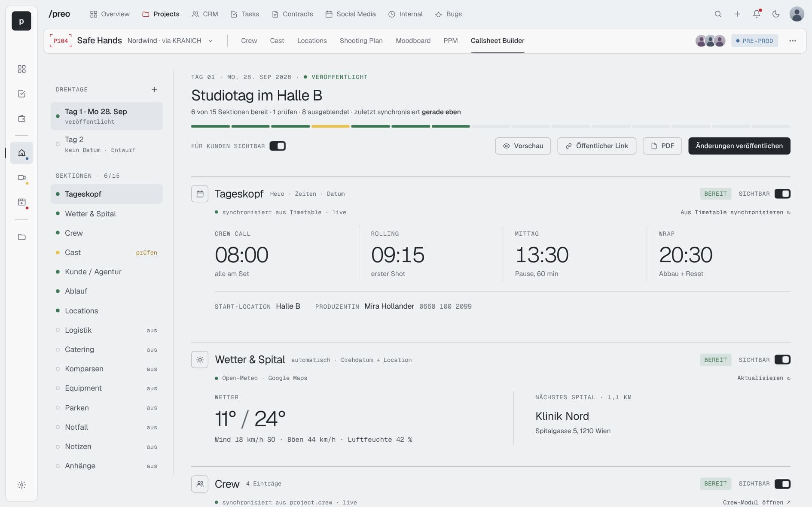Image resolution: width=812 pixels, height=507 pixels.
Task: Switch to Shooting Plan tab
Action: click(361, 41)
